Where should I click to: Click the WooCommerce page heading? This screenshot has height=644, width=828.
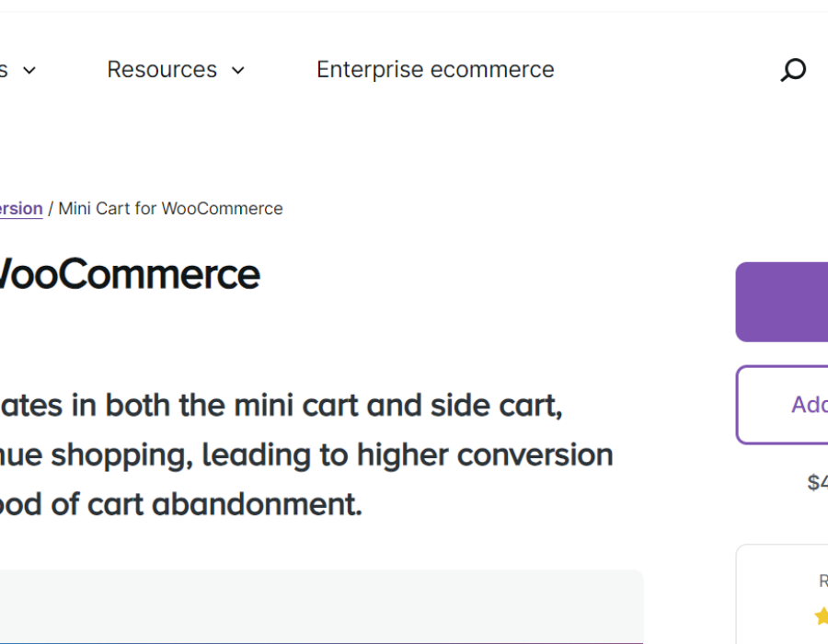click(x=129, y=274)
